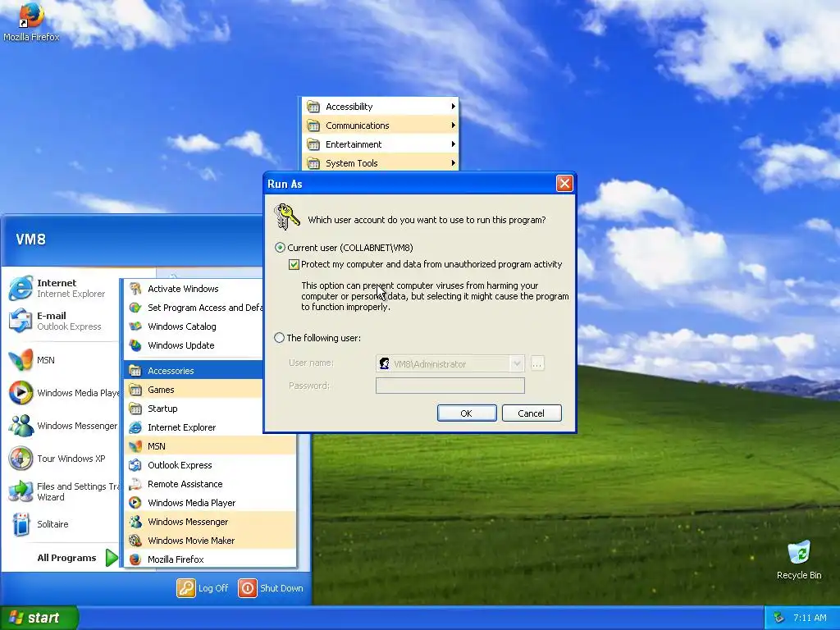
Task: Click Cancel in the Run As dialog
Action: [x=532, y=413]
